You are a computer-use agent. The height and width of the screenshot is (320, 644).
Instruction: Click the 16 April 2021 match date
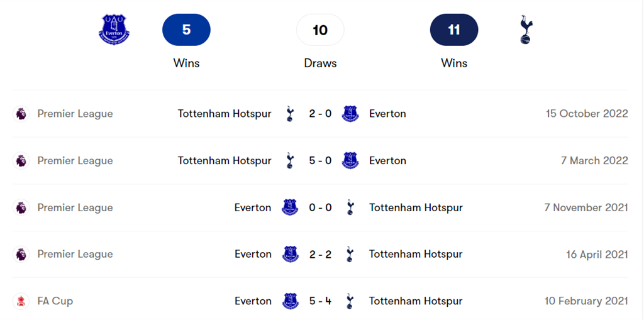coord(597,254)
